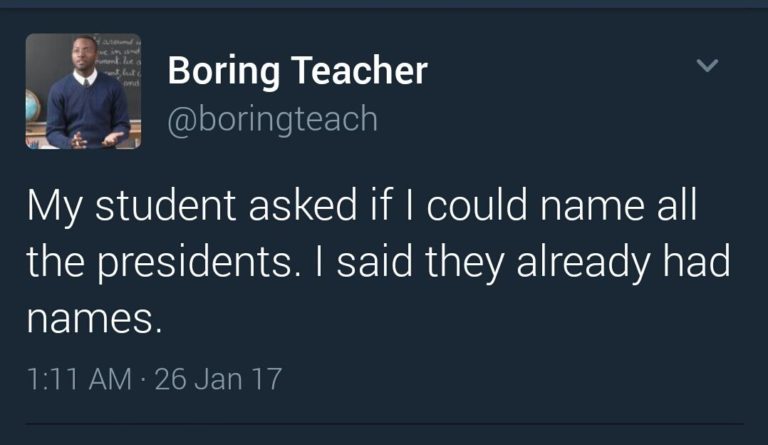The width and height of the screenshot is (768, 445).
Task: Visit the @boringteach handle
Action: (272, 119)
